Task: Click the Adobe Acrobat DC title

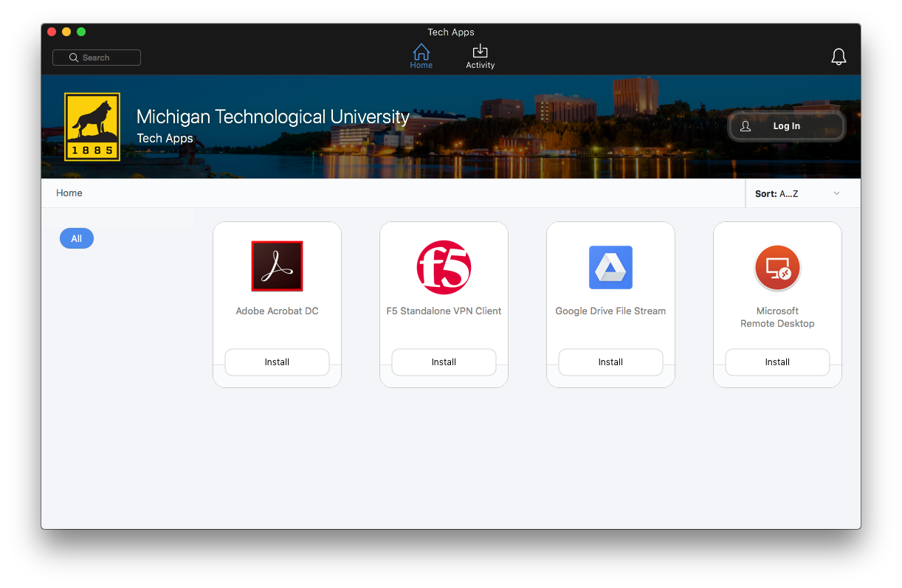Action: 277,311
